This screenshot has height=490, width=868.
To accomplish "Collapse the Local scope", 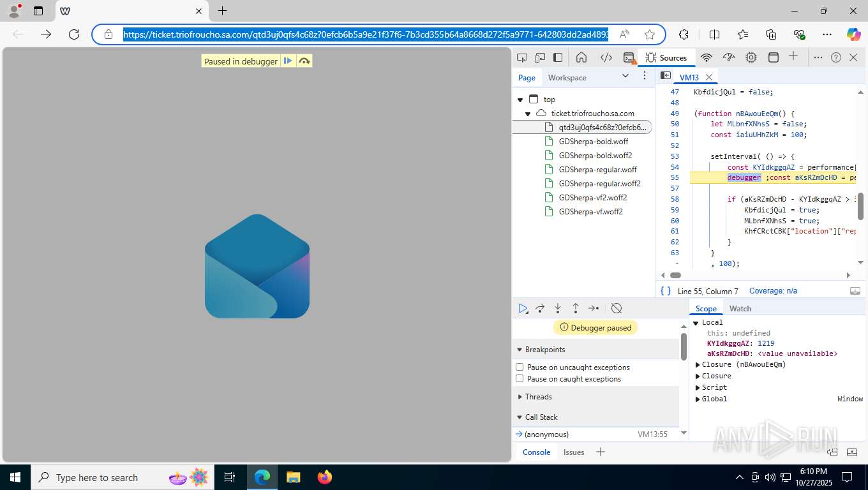I will [696, 323].
